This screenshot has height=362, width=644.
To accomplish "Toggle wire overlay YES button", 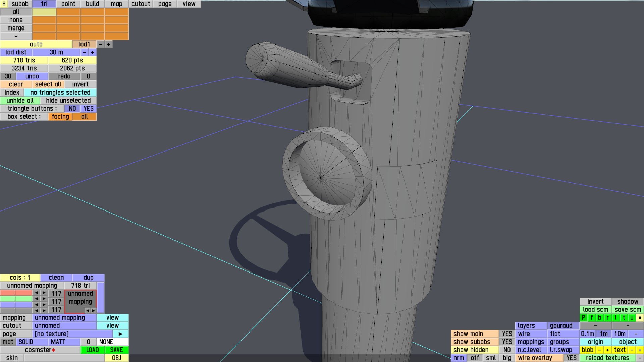I will coord(571,358).
